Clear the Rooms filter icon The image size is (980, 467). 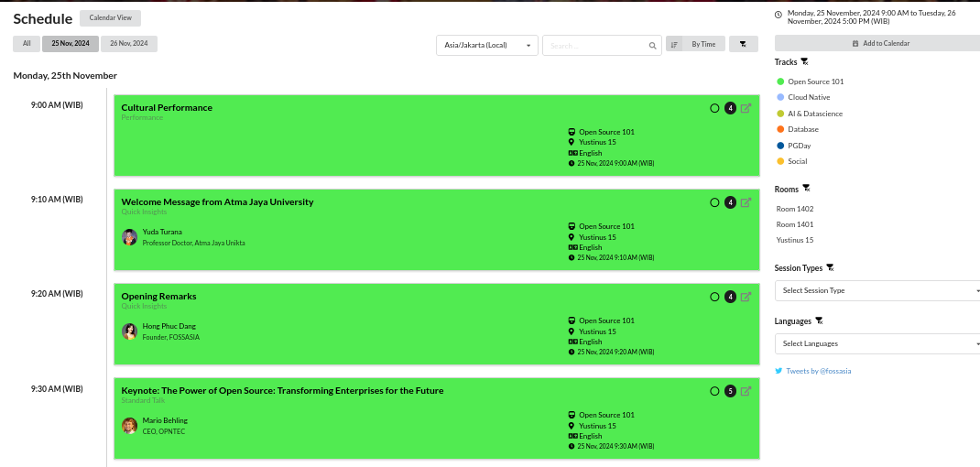tap(806, 189)
